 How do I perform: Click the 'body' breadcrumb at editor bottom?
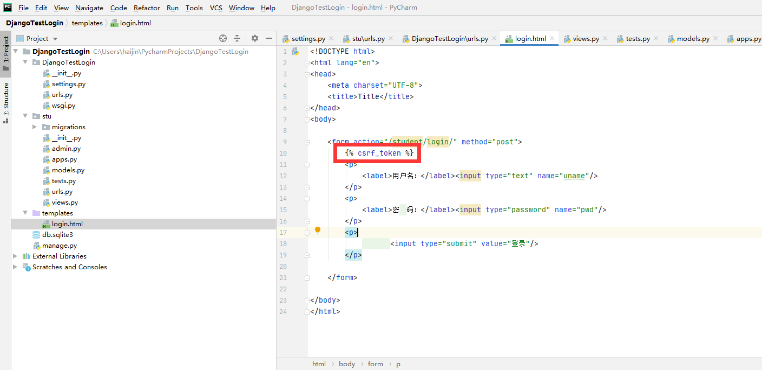[x=347, y=364]
